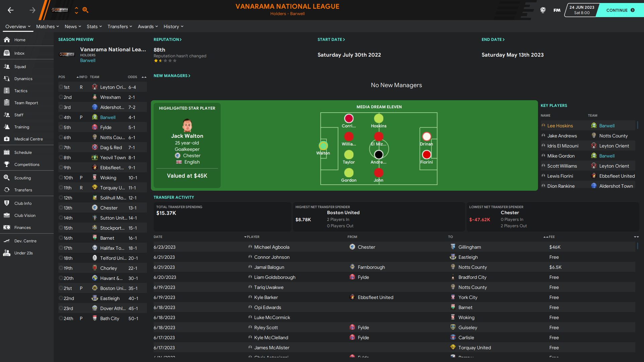Click the Scouting magnifier icon

7,178
